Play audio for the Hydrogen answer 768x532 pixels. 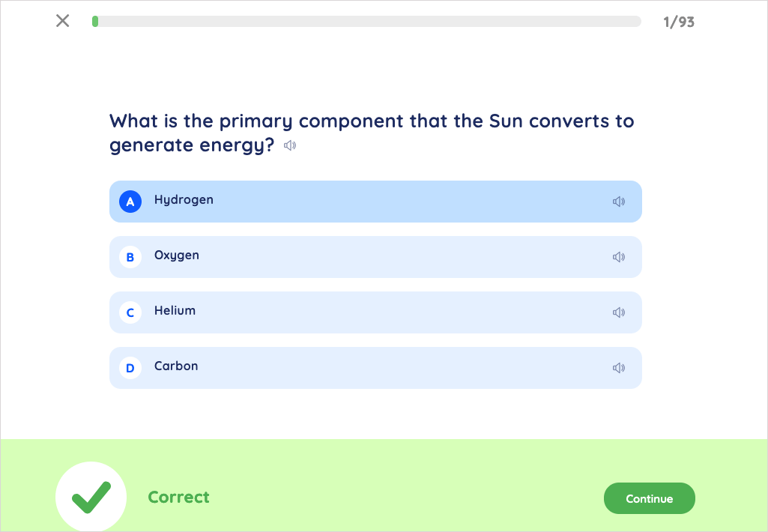[619, 202]
